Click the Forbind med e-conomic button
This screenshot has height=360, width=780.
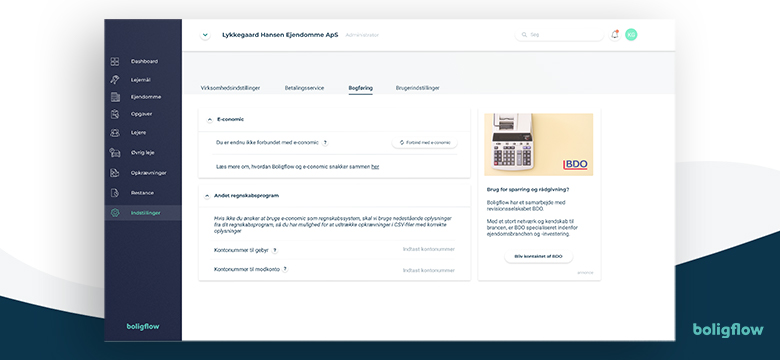click(x=424, y=143)
